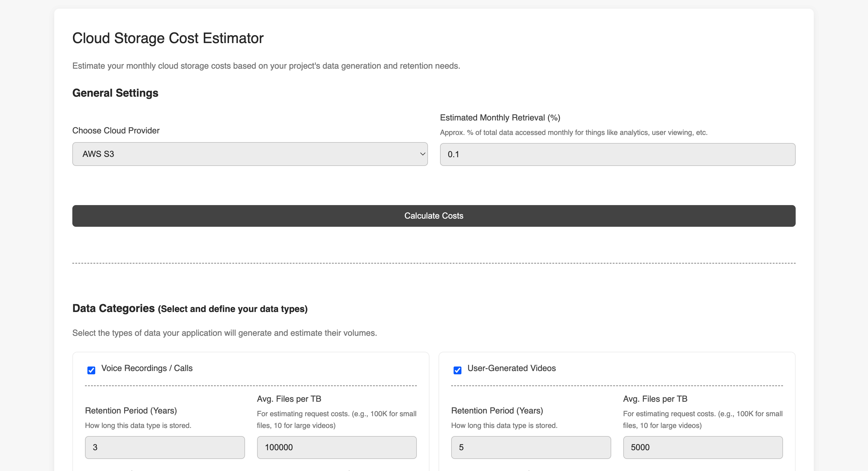Select User-Generated Videos retention period field
Screen dimensions: 868x471
[x=531, y=448]
